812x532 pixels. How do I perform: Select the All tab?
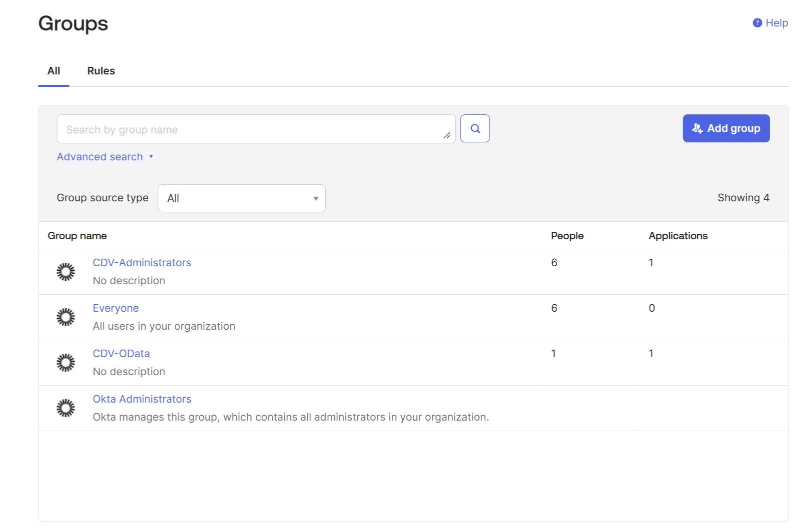53,71
